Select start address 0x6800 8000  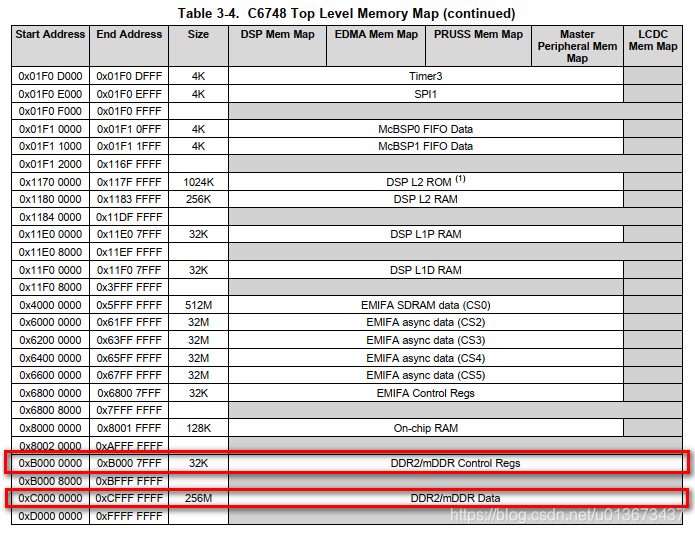(x=50, y=410)
